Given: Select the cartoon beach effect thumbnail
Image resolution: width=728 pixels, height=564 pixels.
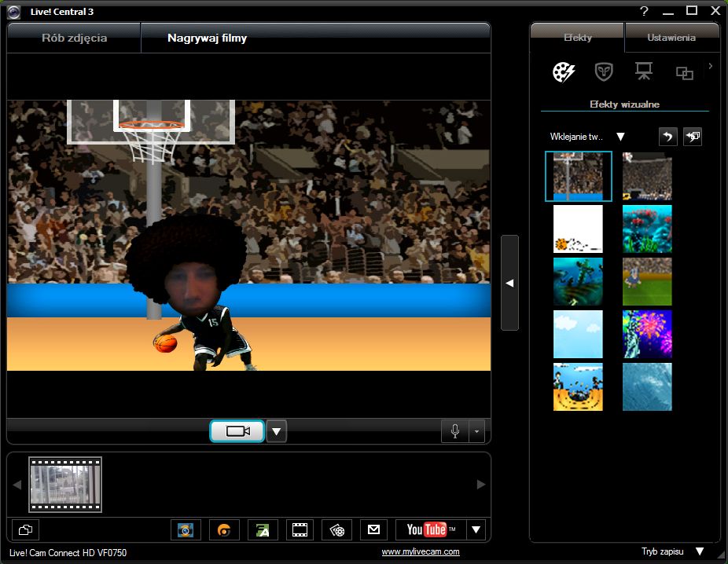Looking at the screenshot, I should (x=578, y=386).
